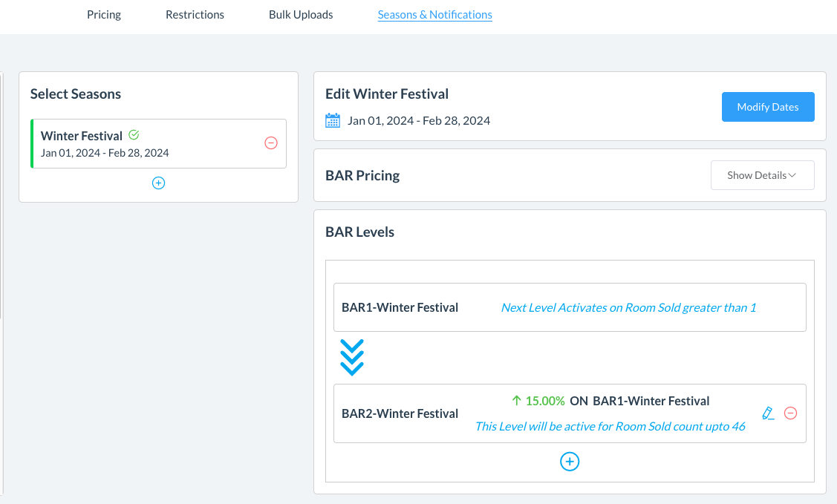
Task: Click the Room Sold count upto 46 text
Action: click(610, 426)
